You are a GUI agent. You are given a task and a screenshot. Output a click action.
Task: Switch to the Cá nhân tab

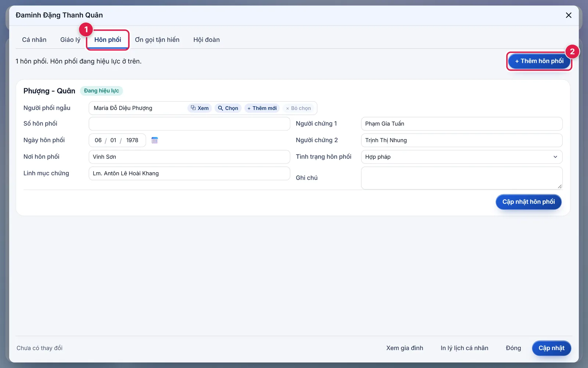[x=34, y=40]
